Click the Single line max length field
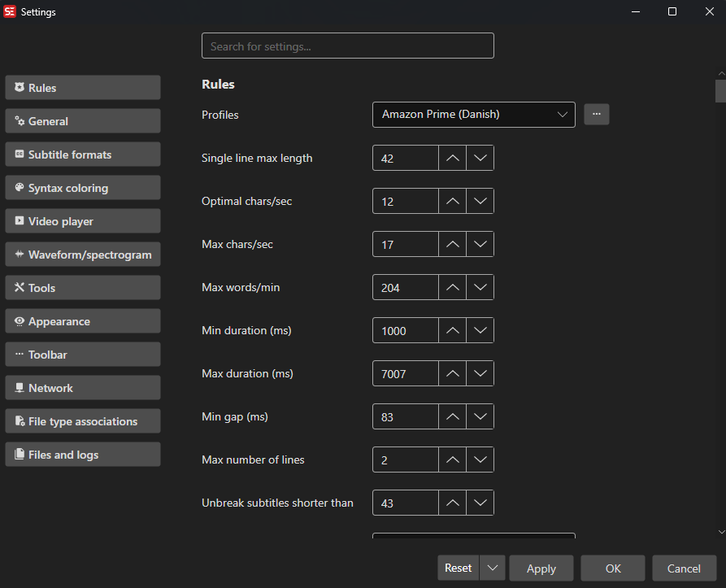 [406, 158]
